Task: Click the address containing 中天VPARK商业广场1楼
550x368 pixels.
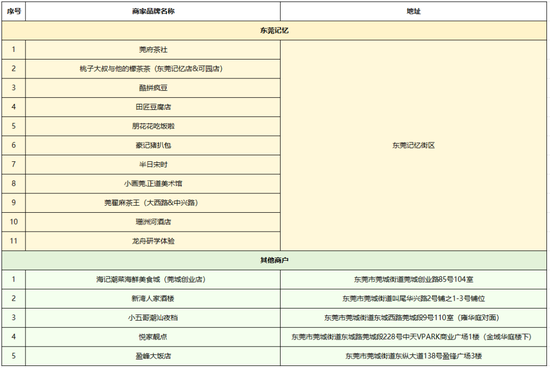Action: 413,337
